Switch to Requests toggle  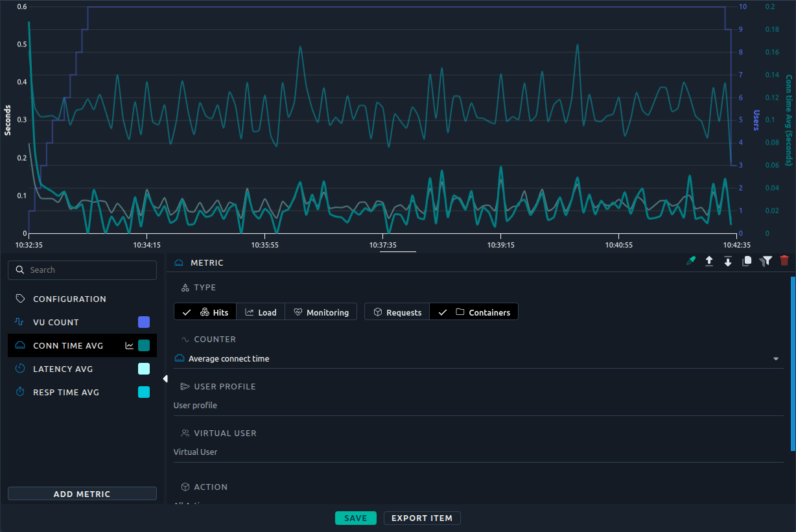397,312
